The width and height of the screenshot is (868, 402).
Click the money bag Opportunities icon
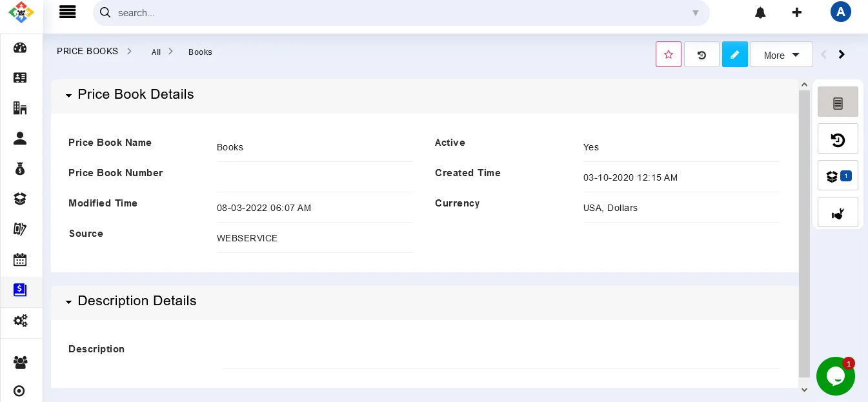tap(20, 168)
